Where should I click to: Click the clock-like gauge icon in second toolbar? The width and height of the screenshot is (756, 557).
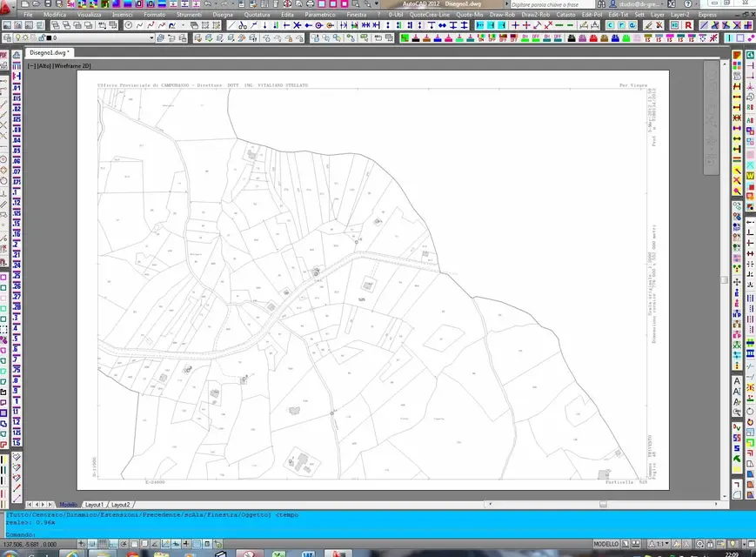(x=128, y=25)
